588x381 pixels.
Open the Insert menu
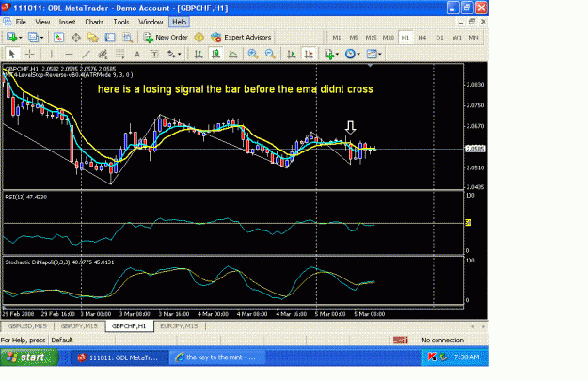pos(67,23)
